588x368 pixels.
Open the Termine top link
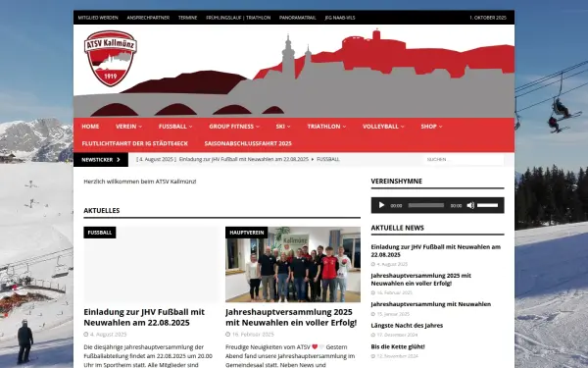(x=187, y=18)
